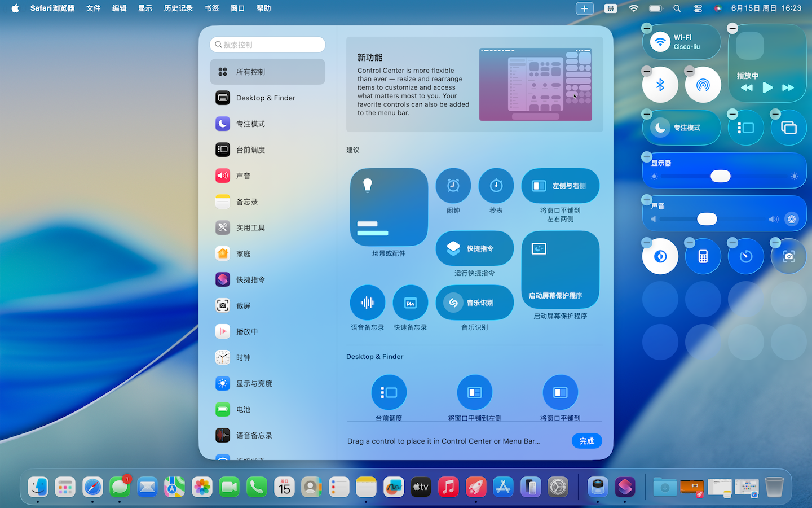The width and height of the screenshot is (812, 508).
Task: Click the 完成 button
Action: [x=586, y=441]
